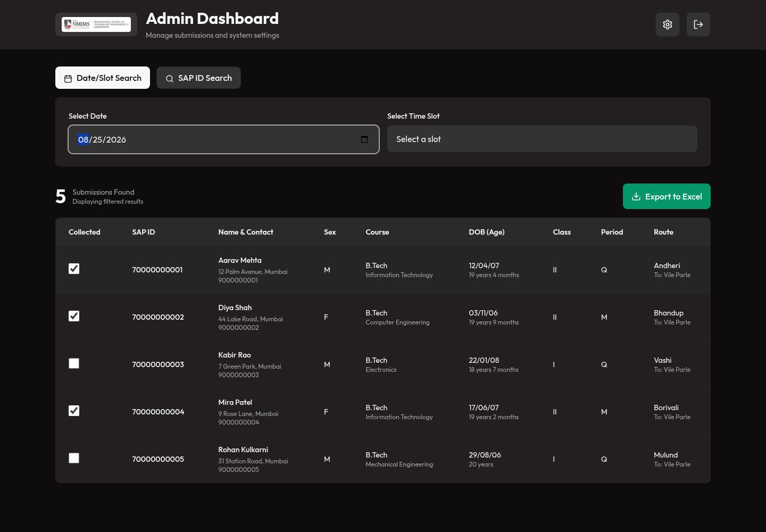Viewport: 766px width, 532px height.
Task: Open the Select a slot dropdown
Action: point(542,139)
